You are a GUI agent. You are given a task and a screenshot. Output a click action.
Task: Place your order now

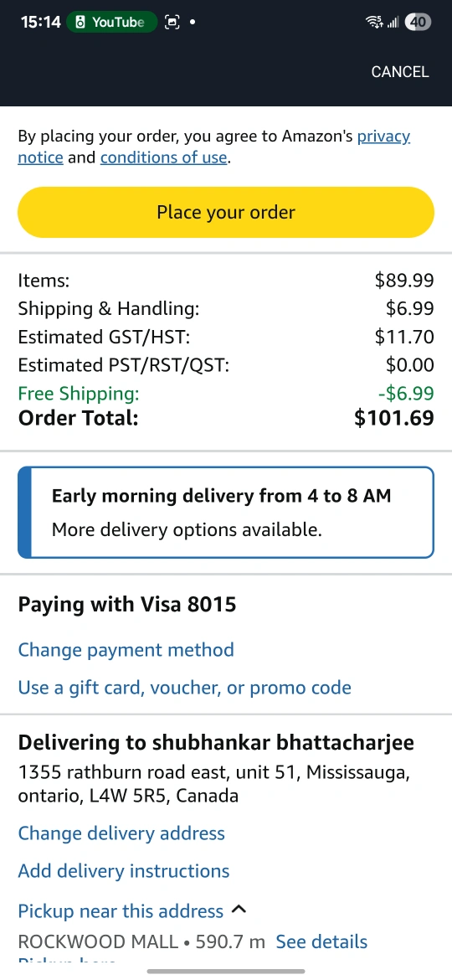click(x=226, y=212)
